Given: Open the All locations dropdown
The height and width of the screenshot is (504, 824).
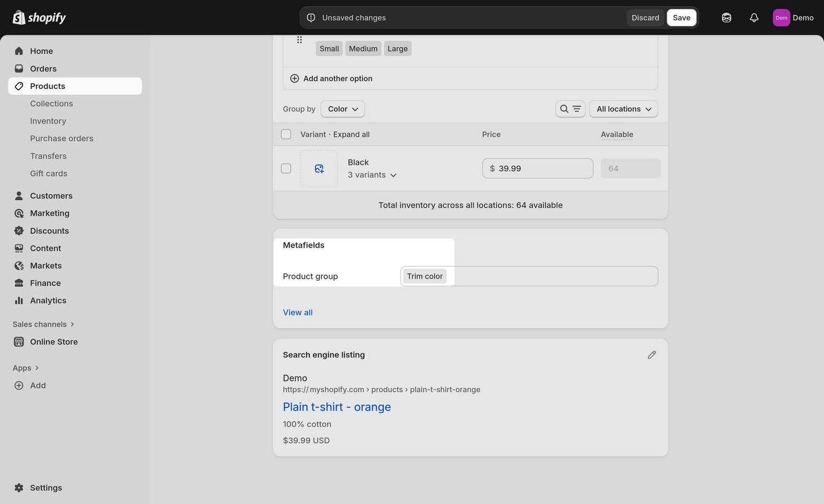Looking at the screenshot, I should coord(623,109).
